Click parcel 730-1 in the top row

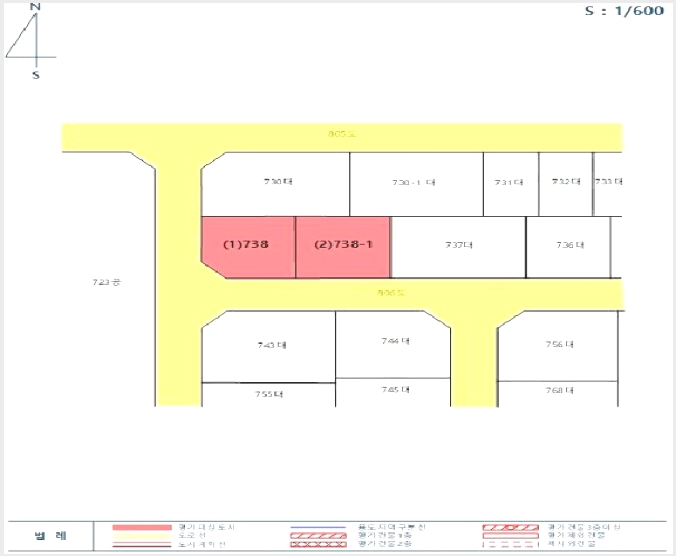pyautogui.click(x=416, y=184)
